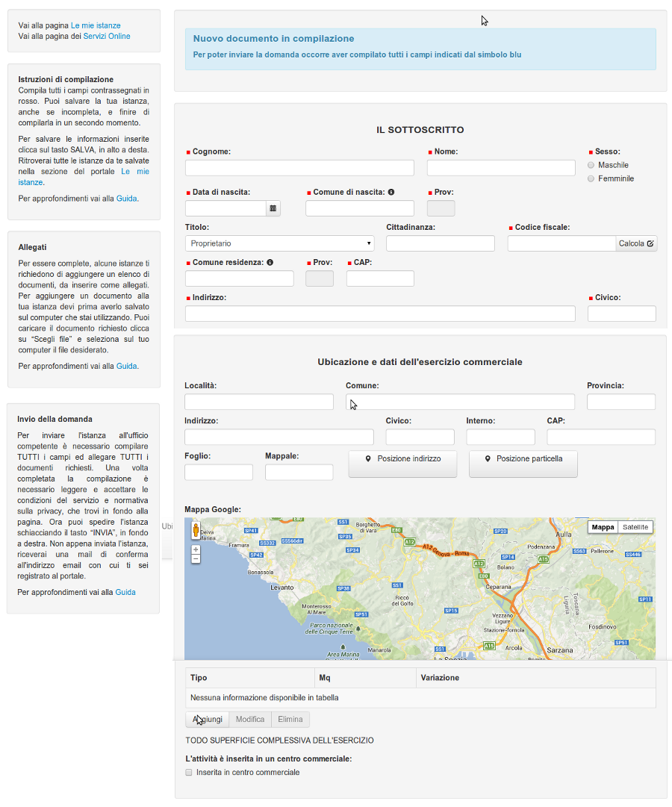Click the Levanto label on the map
The height and width of the screenshot is (807, 672).
click(x=282, y=588)
